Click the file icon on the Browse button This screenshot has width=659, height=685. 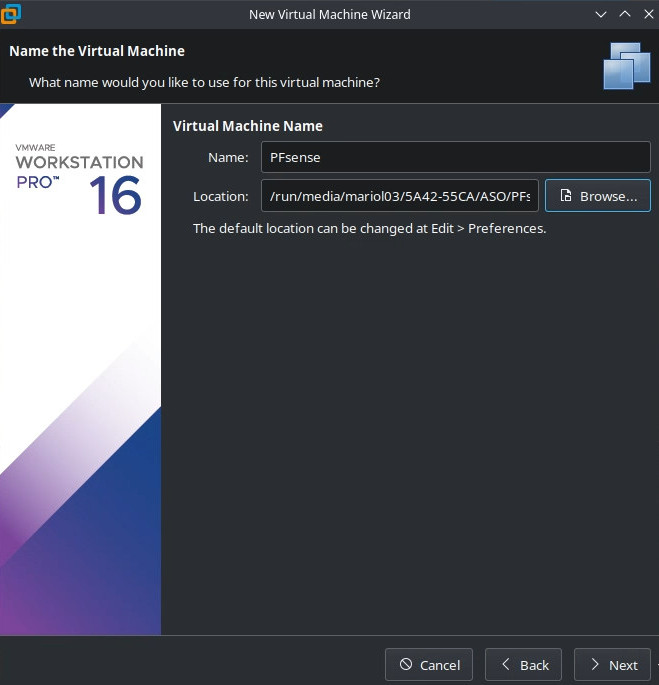pos(566,196)
